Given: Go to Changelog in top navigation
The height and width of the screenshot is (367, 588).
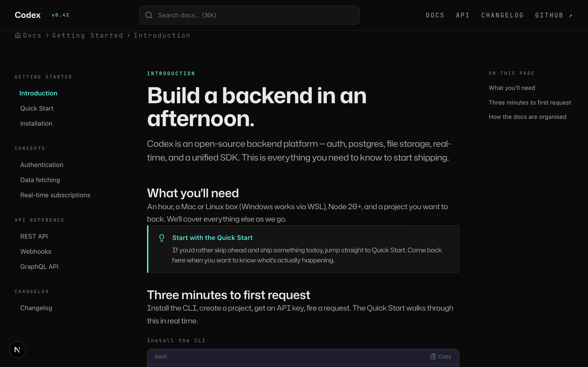Looking at the screenshot, I should point(502,15).
